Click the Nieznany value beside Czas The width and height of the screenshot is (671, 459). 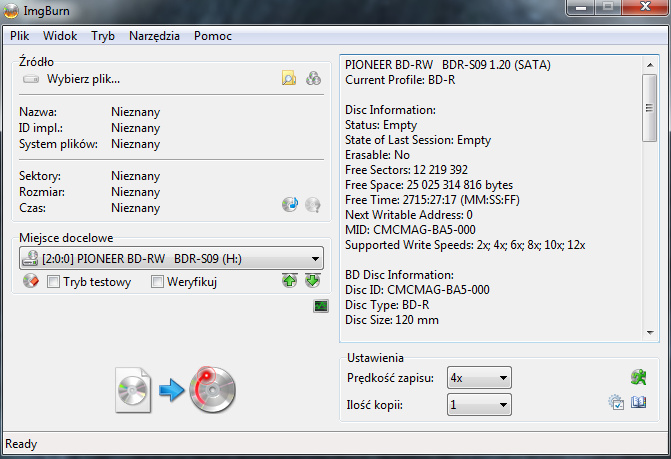(x=136, y=208)
